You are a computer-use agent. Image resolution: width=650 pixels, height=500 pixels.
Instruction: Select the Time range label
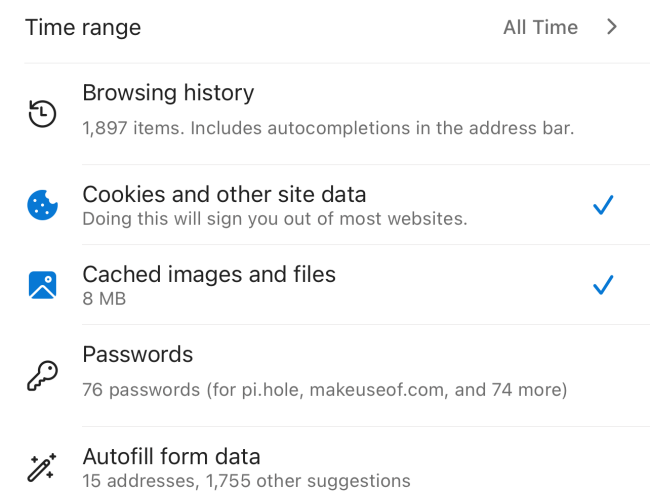[83, 27]
